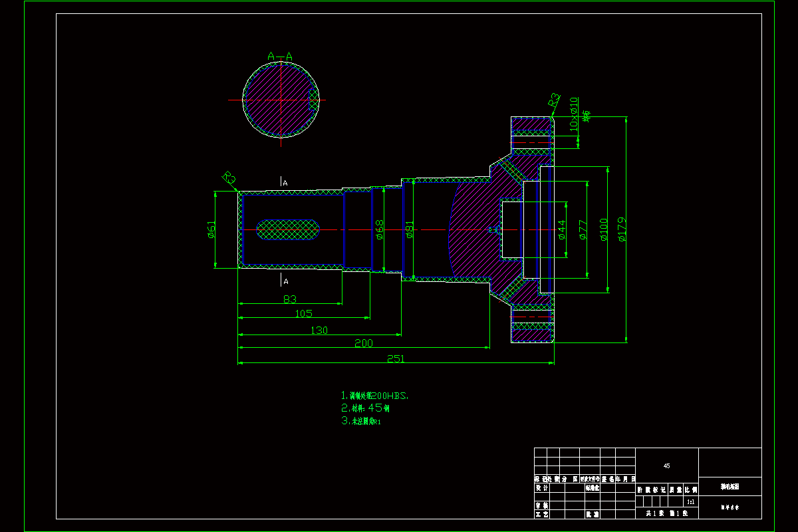Click the 45 material cell in title block
798x532 pixels.
(667, 466)
